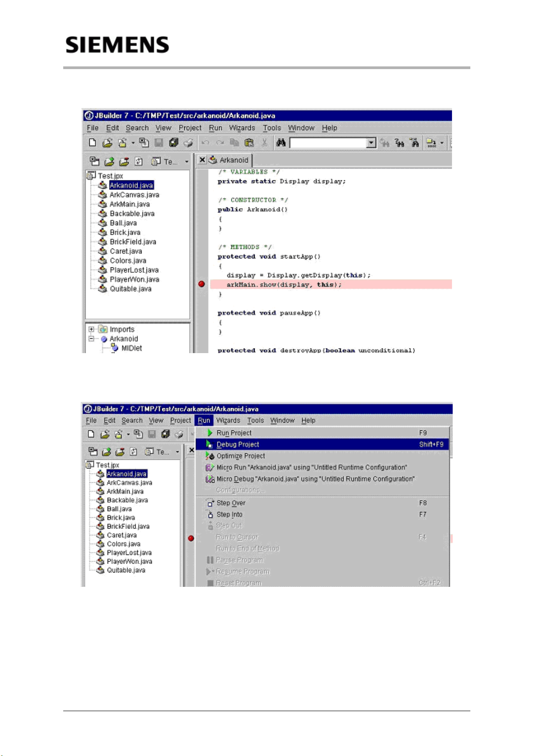This screenshot has width=534, height=756.
Task: Click Save All icon in upper JBuilder toolbar
Action: point(174,143)
